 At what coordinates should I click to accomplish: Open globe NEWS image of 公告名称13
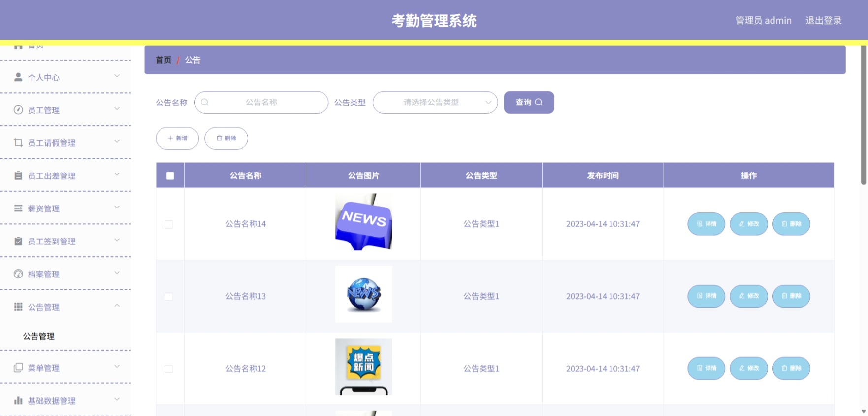click(x=364, y=294)
